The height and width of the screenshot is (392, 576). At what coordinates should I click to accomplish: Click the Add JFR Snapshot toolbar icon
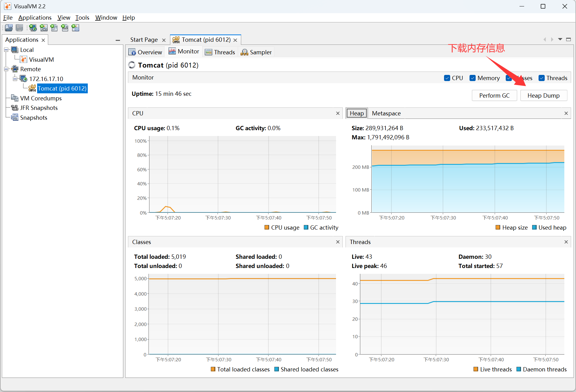(65, 28)
